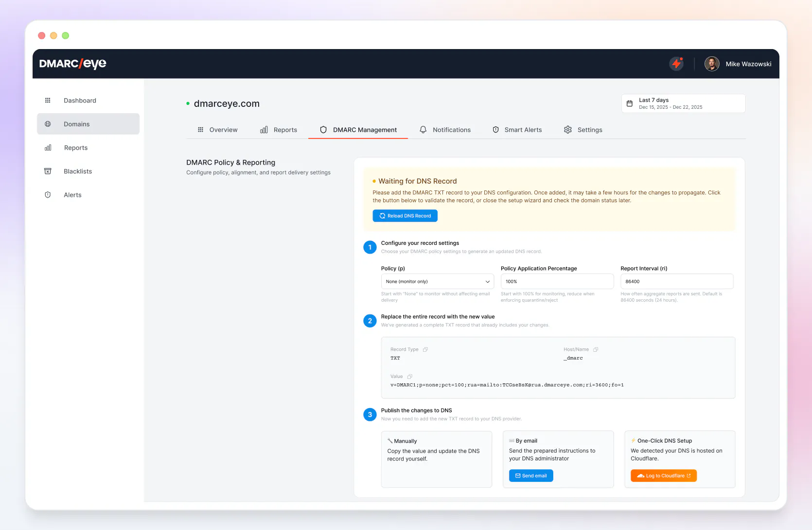The height and width of the screenshot is (530, 812).
Task: Click the Reports bar chart icon in sidebar
Action: click(48, 148)
